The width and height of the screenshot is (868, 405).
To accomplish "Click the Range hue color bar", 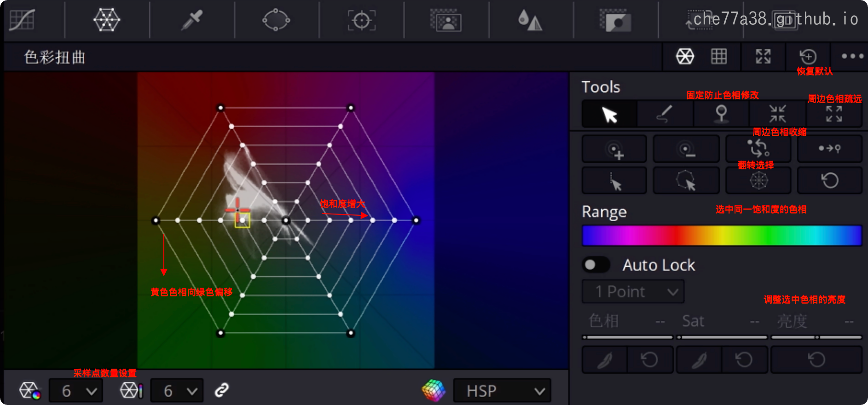I will tap(722, 236).
